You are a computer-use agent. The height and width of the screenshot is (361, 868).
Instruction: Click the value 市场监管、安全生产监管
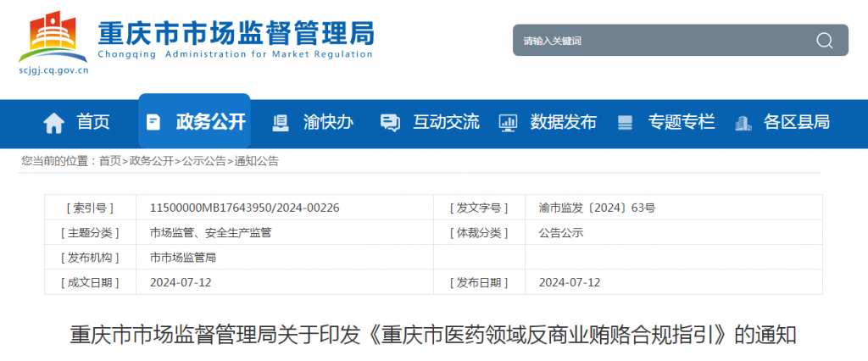pyautogui.click(x=210, y=233)
